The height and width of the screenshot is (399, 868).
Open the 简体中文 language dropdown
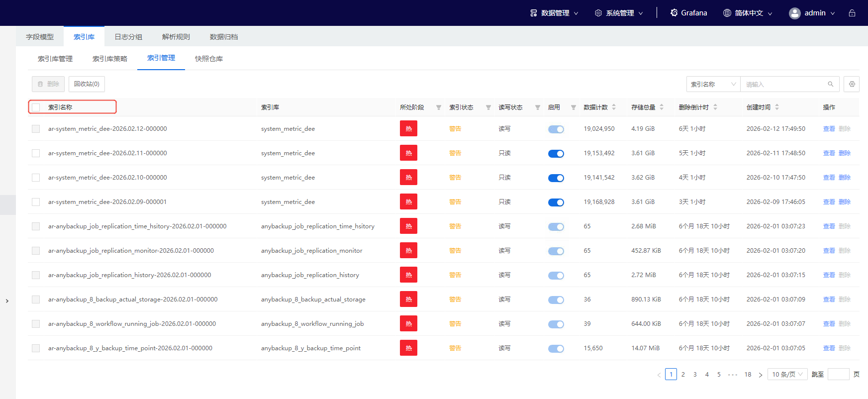pos(748,13)
